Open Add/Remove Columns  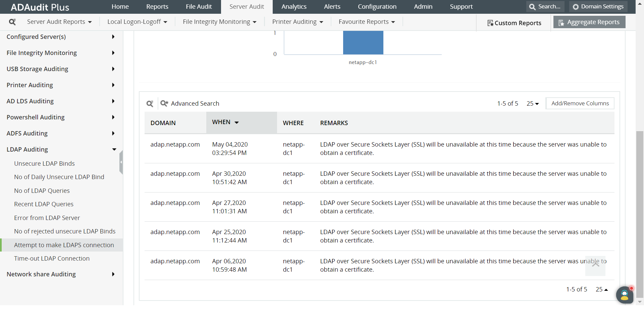tap(580, 103)
